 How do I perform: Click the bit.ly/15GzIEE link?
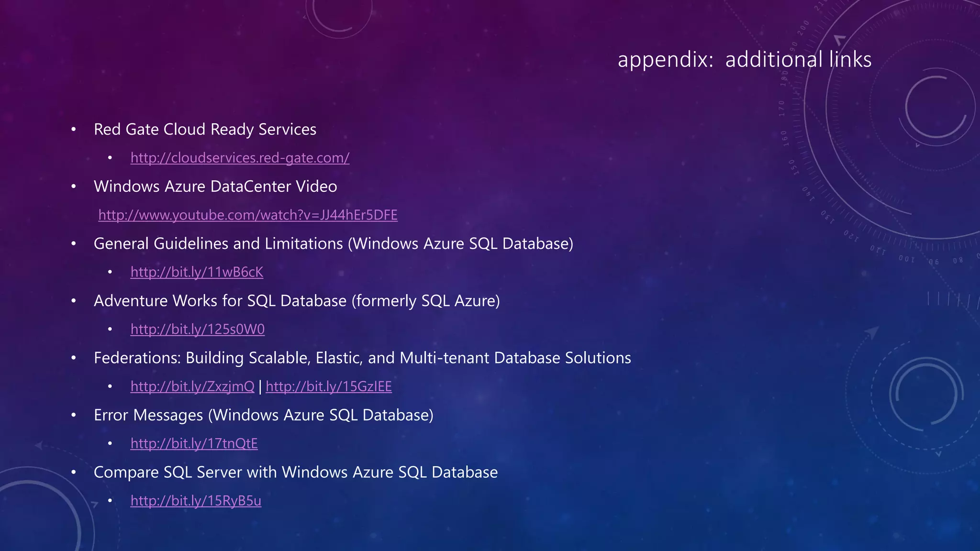point(329,386)
